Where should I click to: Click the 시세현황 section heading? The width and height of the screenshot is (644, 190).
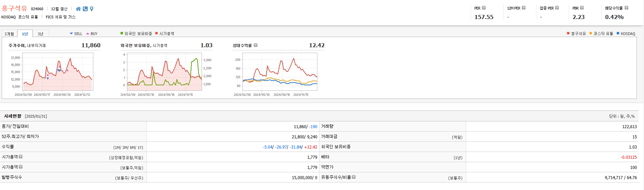tap(13, 116)
